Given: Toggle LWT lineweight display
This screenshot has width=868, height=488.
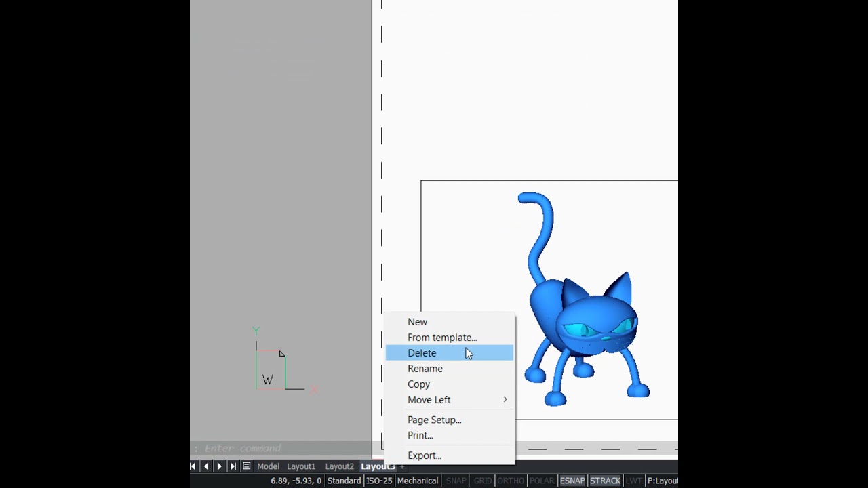Looking at the screenshot, I should (x=634, y=481).
